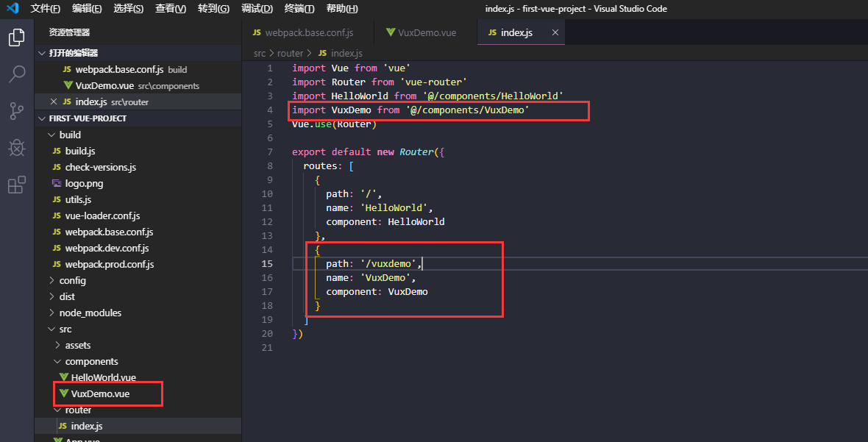The image size is (868, 442).
Task: Open the Search view icon
Action: [x=16, y=74]
